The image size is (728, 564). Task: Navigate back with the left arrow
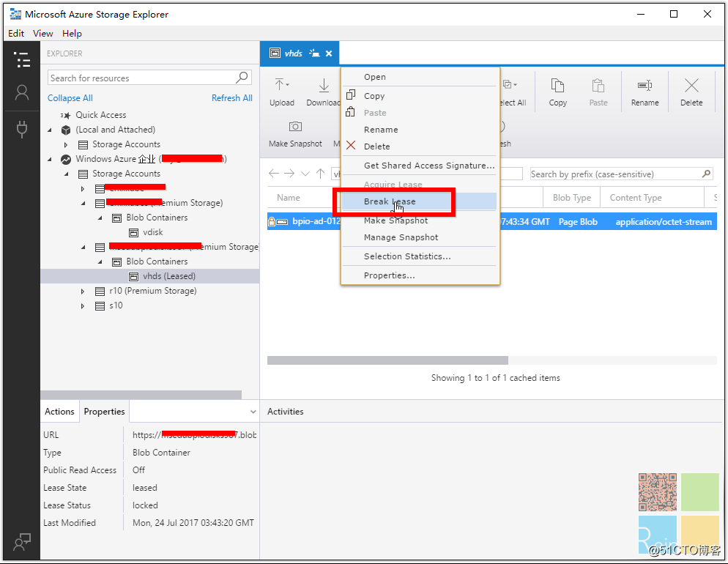274,174
